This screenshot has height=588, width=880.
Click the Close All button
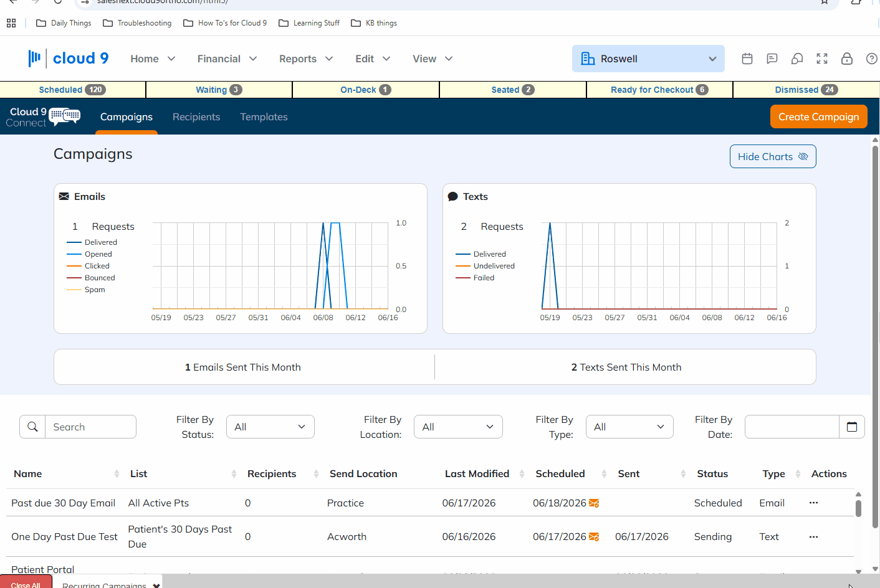[26, 583]
